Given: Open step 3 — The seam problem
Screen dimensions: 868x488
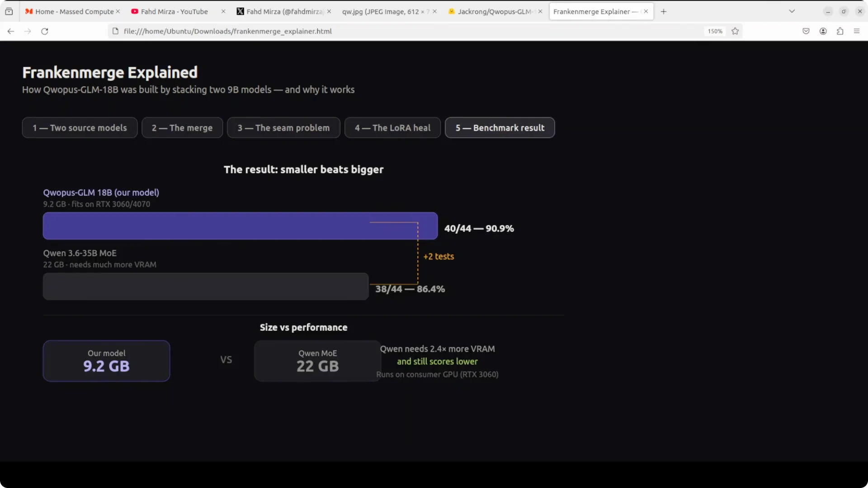Looking at the screenshot, I should coord(283,128).
